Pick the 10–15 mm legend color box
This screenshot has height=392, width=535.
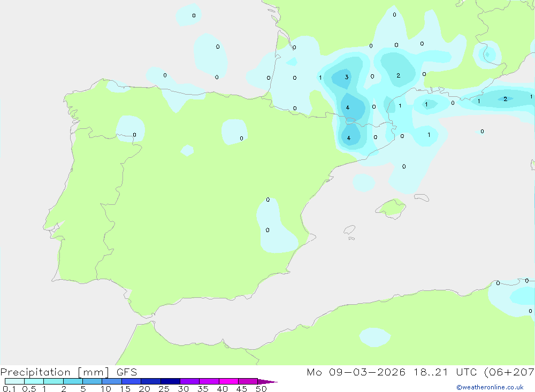coord(112,381)
